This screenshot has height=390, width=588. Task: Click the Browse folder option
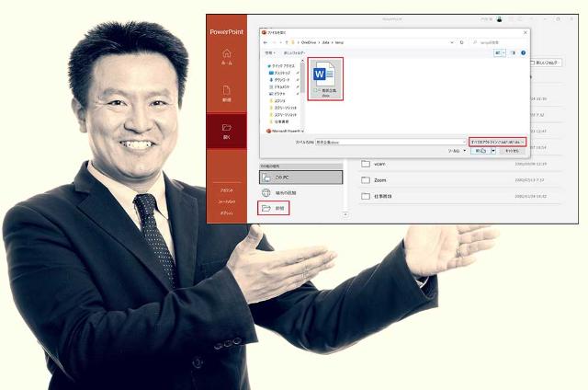274,209
